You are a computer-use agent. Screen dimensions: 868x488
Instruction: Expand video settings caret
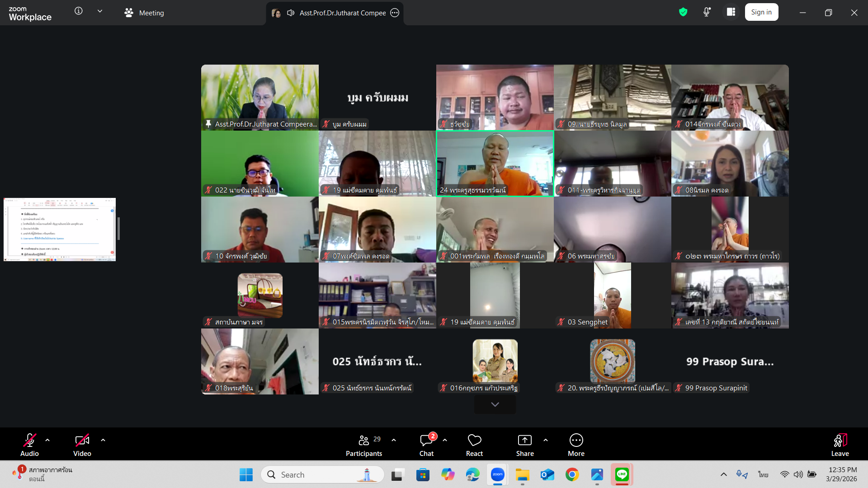click(103, 440)
